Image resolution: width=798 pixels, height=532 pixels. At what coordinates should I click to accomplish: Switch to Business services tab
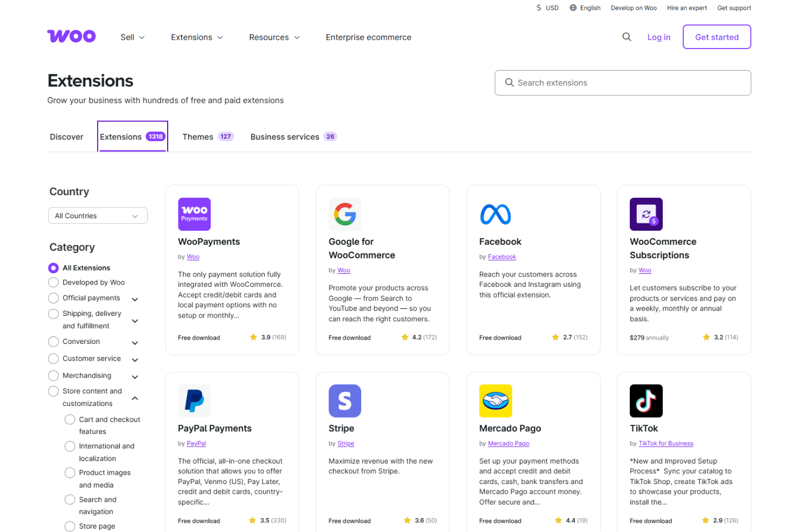pyautogui.click(x=294, y=137)
